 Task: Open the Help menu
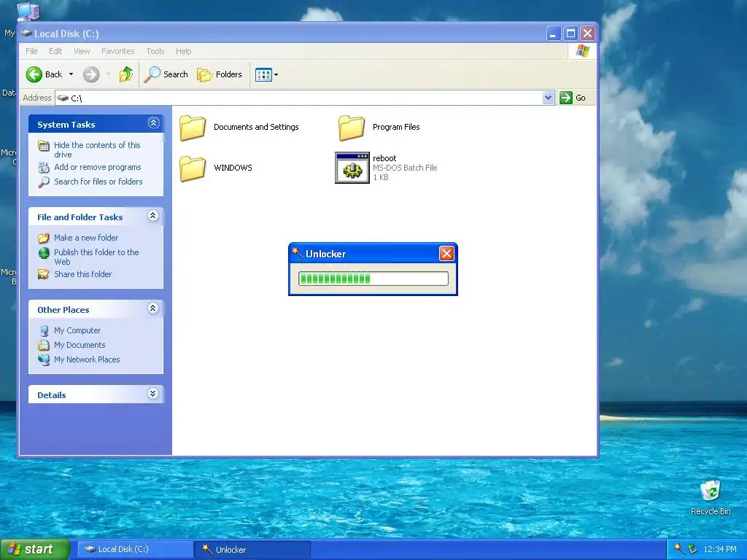183,51
